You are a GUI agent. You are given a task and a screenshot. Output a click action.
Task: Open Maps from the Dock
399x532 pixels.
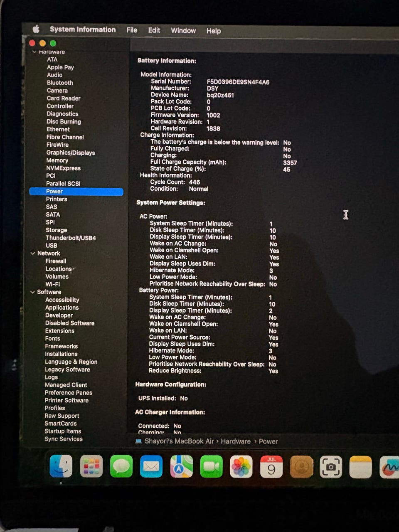click(x=181, y=466)
